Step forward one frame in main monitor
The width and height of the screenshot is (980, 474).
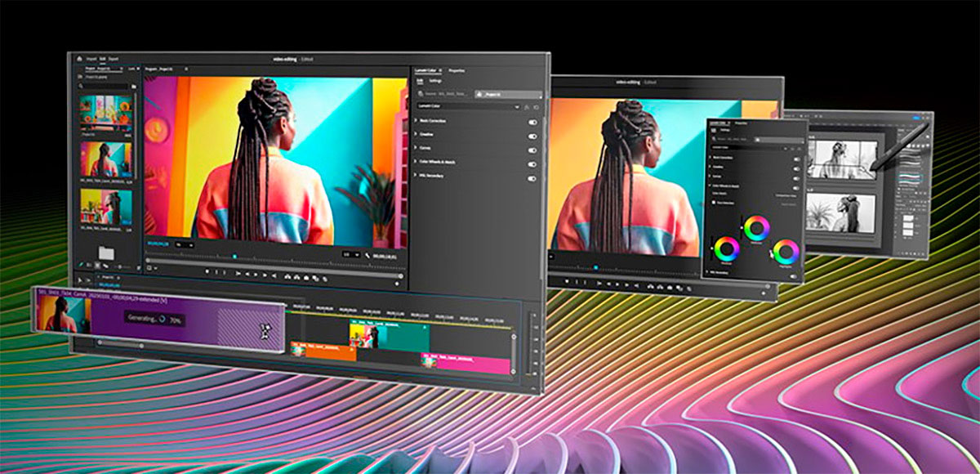point(265,275)
